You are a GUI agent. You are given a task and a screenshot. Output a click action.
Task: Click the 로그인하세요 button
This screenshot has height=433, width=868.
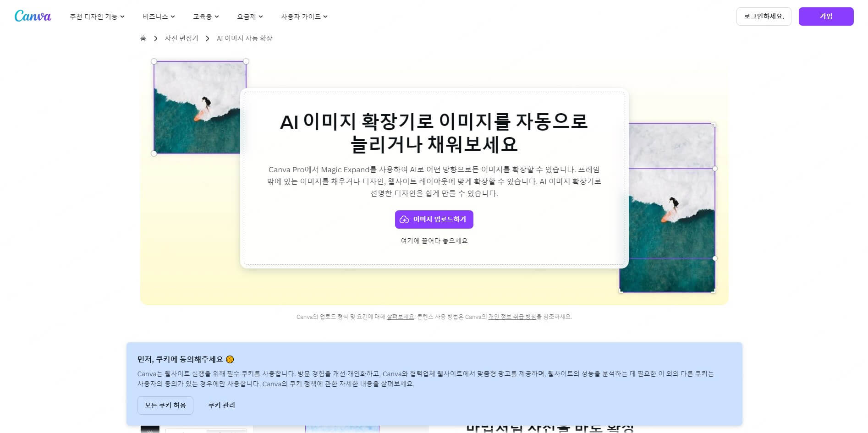coord(764,16)
